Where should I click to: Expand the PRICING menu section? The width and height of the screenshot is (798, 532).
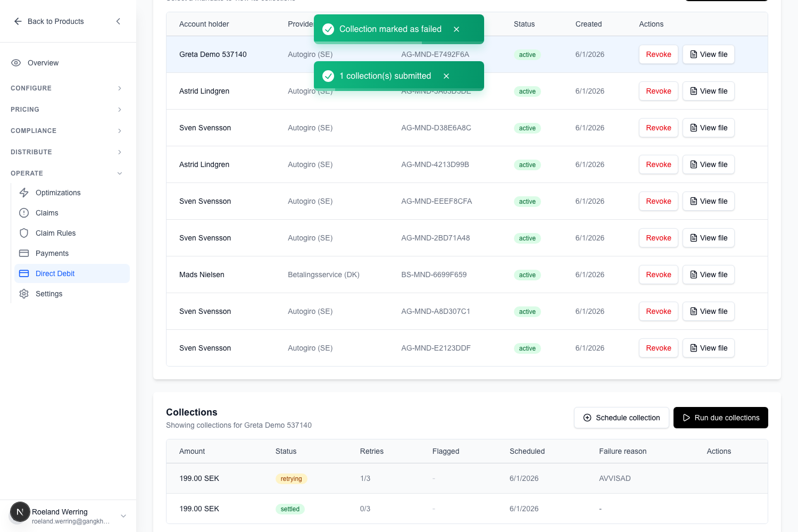tap(67, 110)
